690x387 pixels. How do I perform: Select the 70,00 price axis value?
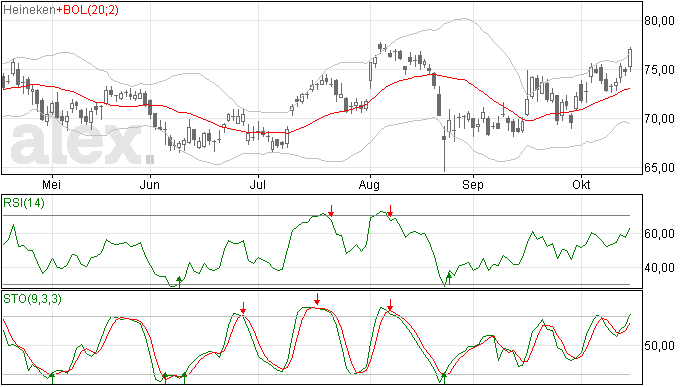coord(659,118)
